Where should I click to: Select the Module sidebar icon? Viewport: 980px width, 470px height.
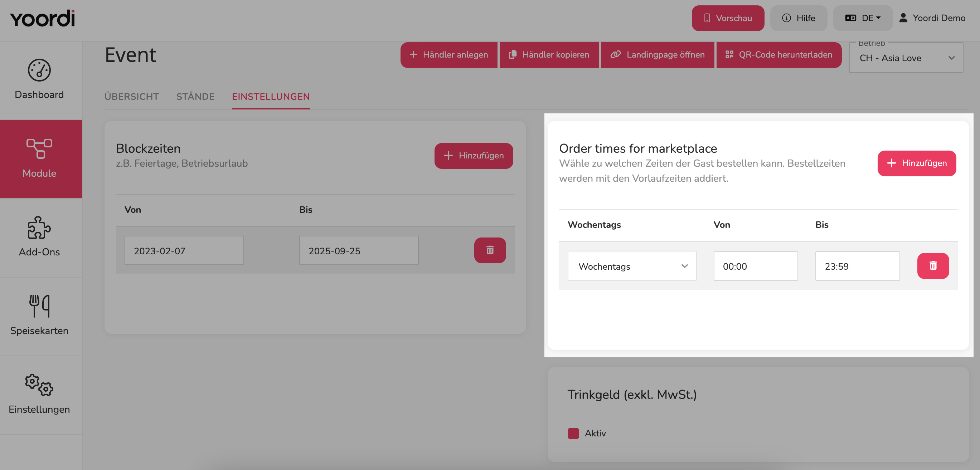(39, 148)
